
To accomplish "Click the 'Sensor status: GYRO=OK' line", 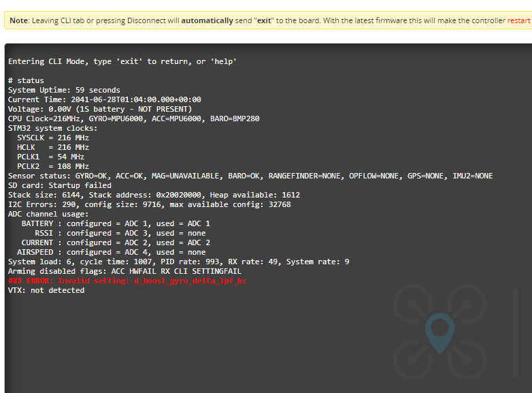I will [250, 176].
